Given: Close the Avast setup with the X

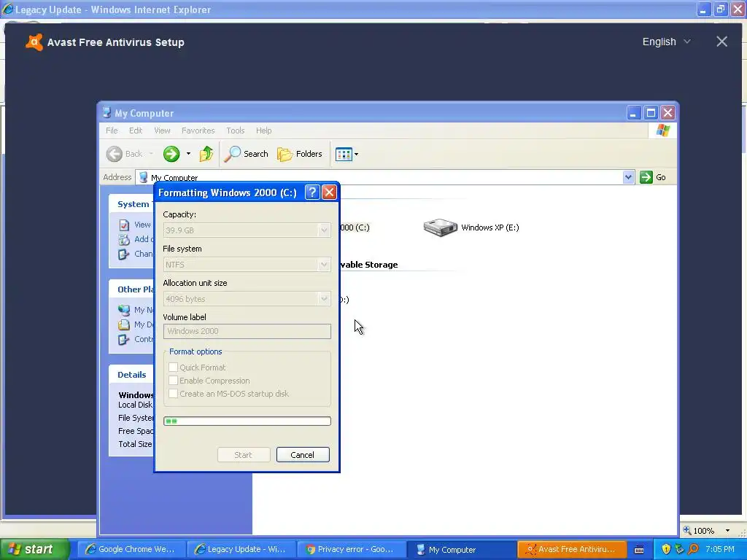Looking at the screenshot, I should click(721, 42).
